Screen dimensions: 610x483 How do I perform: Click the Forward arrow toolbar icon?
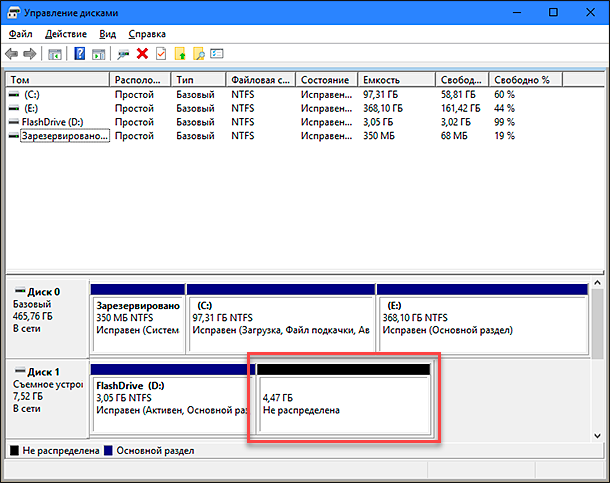pos(30,54)
